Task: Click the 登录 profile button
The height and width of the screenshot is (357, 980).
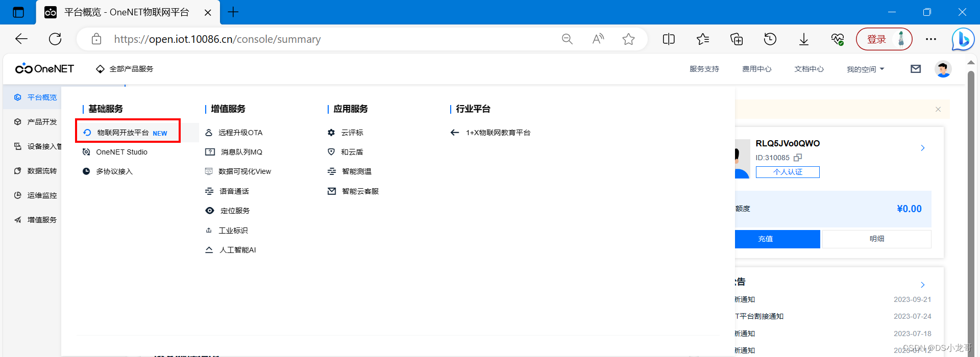Action: tap(884, 39)
